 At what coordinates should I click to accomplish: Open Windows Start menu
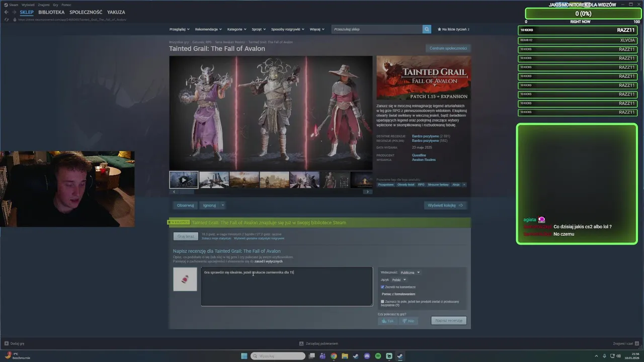(x=244, y=356)
